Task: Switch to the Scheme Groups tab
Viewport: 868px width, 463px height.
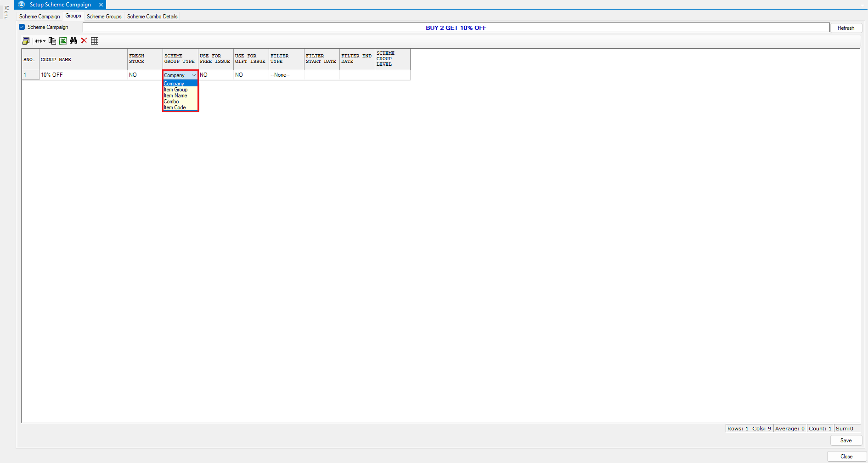Action: pyautogui.click(x=104, y=17)
